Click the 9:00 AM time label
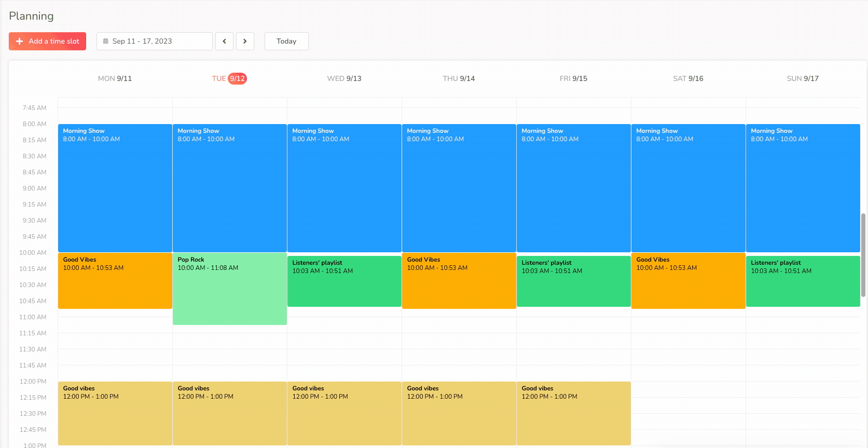This screenshot has width=868, height=448. pos(34,188)
